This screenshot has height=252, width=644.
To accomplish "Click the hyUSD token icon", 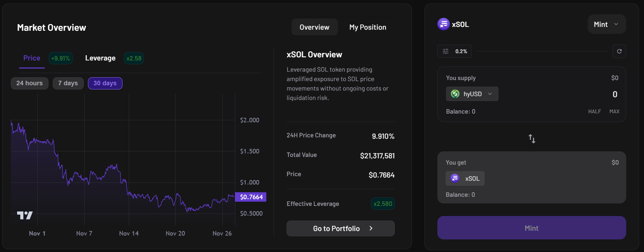I will (455, 94).
